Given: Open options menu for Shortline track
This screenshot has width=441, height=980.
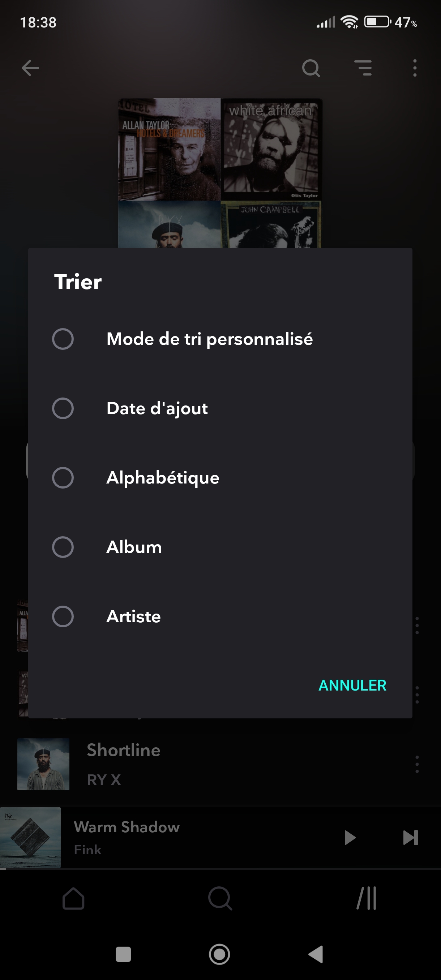Looking at the screenshot, I should 417,764.
